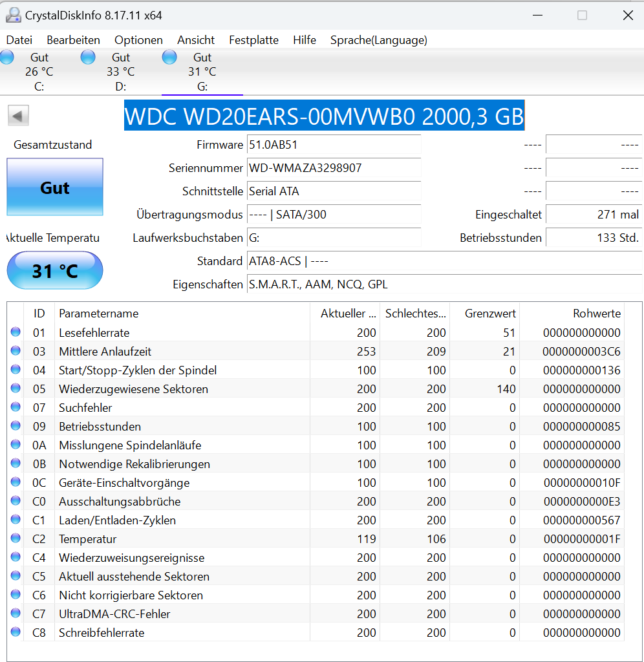Viewport: 644px width, 662px height.
Task: Select drive G: health status orb
Action: 169,57
